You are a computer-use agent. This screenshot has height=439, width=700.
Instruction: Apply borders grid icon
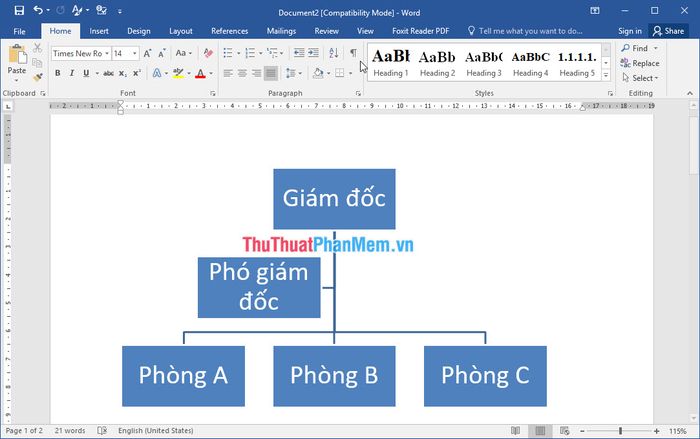click(x=340, y=73)
